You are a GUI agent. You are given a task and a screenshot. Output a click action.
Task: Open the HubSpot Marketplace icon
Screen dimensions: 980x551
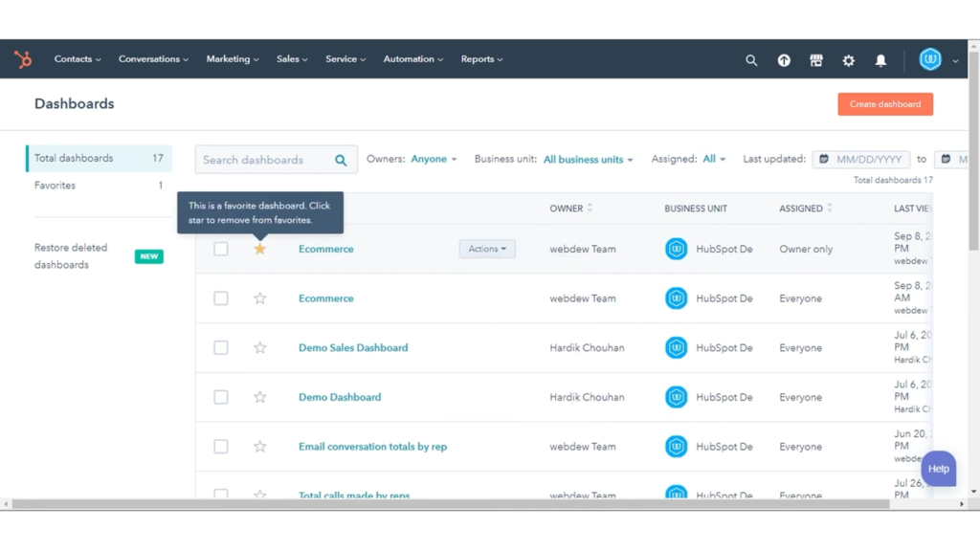point(816,59)
